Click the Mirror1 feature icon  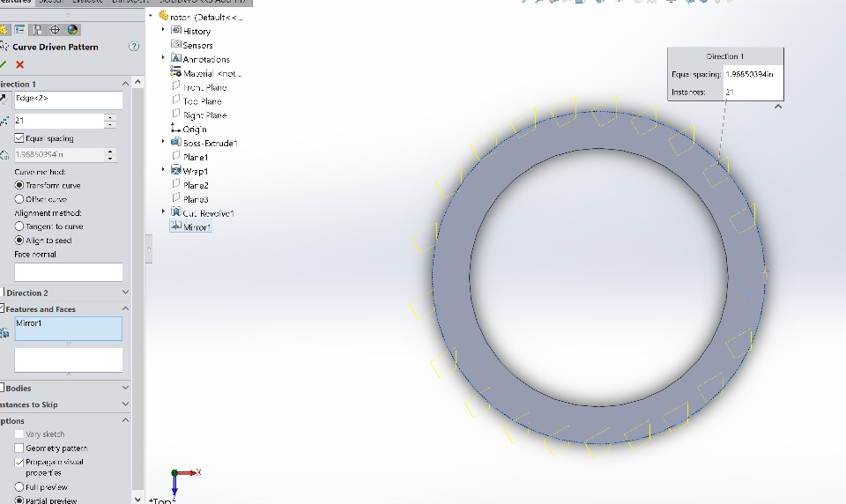click(x=176, y=226)
